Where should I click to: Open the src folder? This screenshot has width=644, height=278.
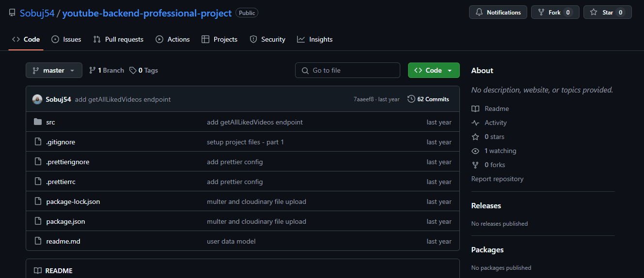point(50,122)
